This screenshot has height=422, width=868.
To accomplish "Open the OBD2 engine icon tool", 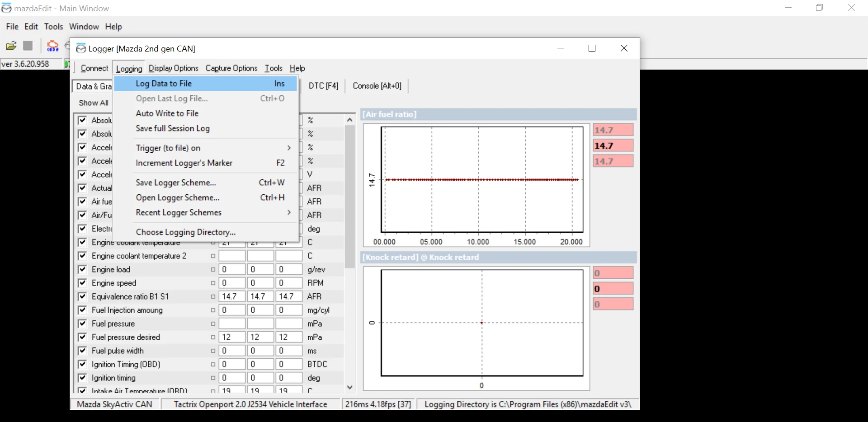I will (x=53, y=46).
